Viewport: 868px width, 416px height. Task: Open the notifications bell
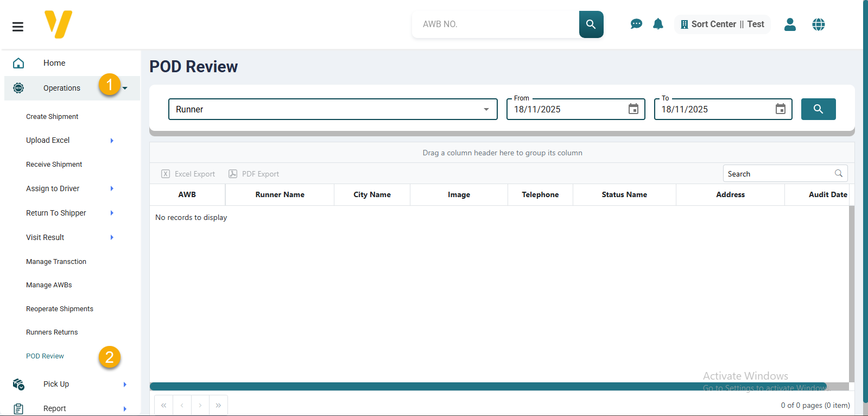pyautogui.click(x=658, y=24)
